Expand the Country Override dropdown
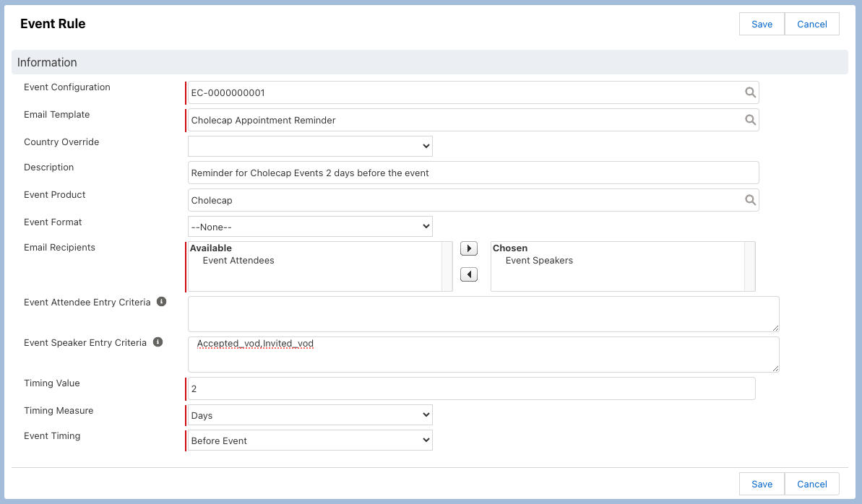The width and height of the screenshot is (862, 504). click(310, 146)
